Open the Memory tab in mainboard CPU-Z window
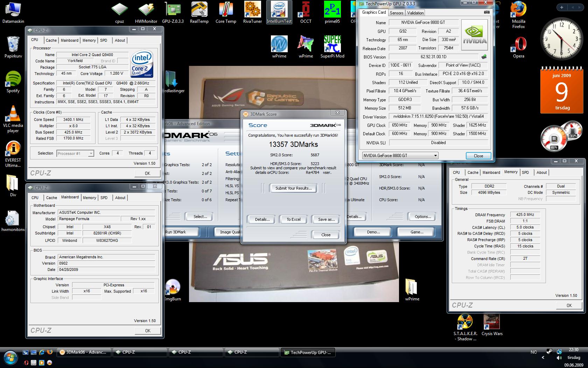 (x=89, y=198)
